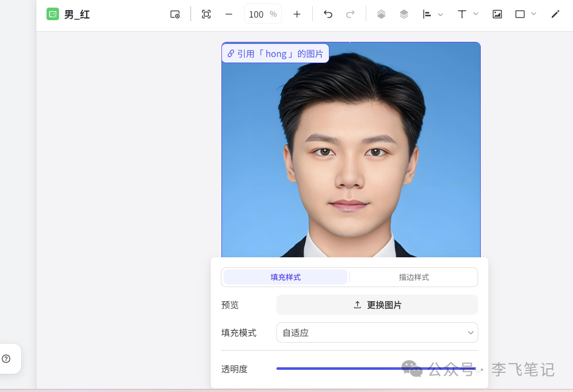The image size is (573, 392).
Task: Insert an image using the toolbar icon
Action: point(497,14)
